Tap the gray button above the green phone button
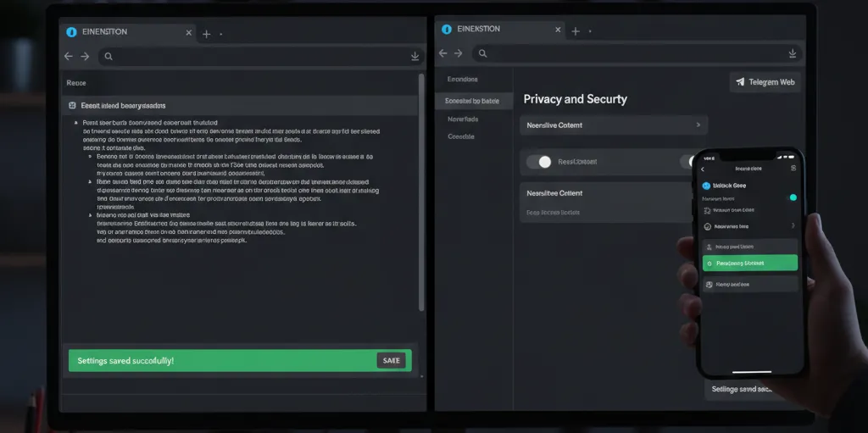This screenshot has height=433, width=868. coord(750,247)
